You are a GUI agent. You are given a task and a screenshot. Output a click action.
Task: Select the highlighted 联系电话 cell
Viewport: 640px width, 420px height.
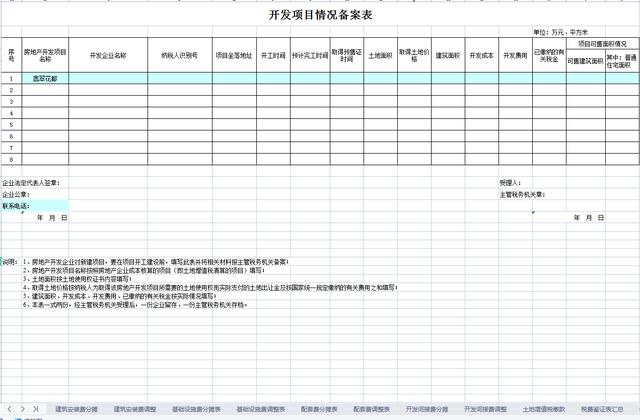pos(35,206)
